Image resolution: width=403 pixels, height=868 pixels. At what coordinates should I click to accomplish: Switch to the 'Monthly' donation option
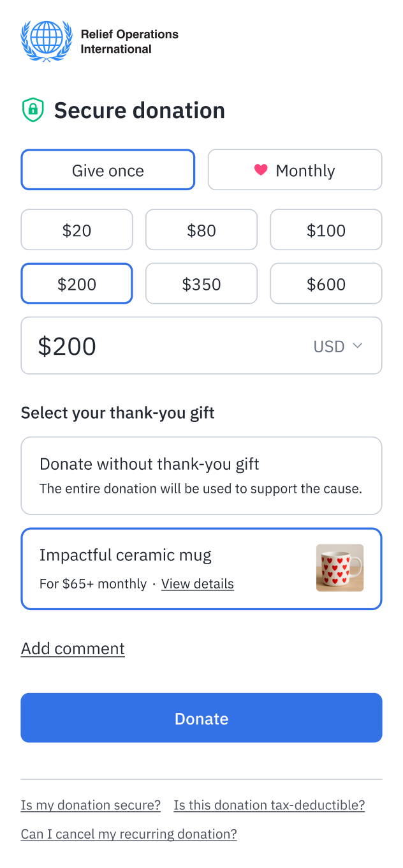pyautogui.click(x=295, y=170)
